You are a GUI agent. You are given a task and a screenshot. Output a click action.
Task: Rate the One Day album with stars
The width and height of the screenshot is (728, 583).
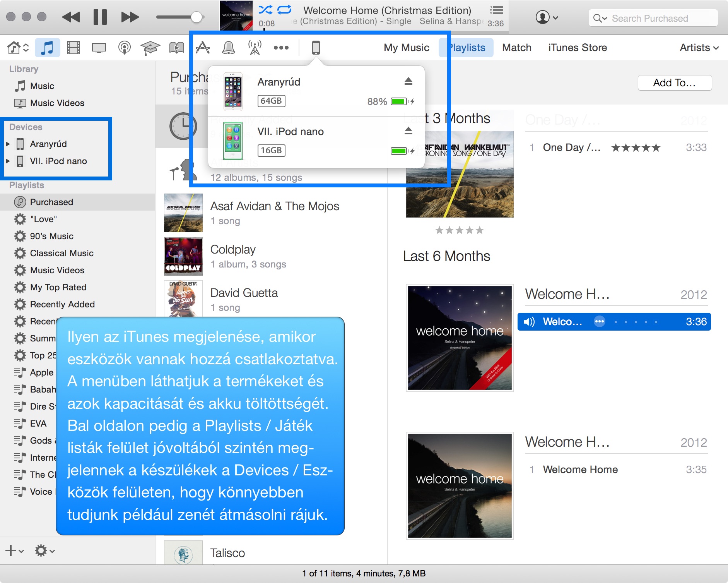[460, 230]
